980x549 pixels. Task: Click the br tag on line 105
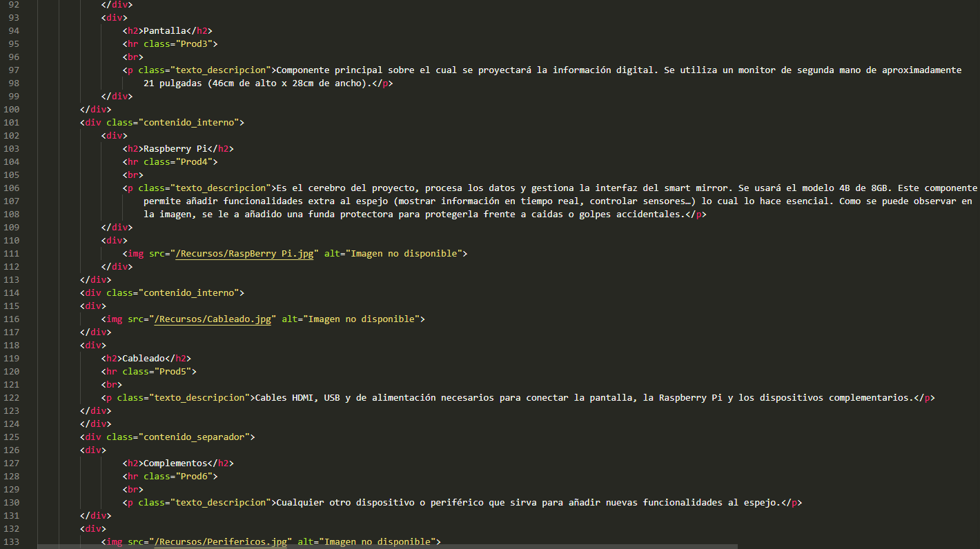pos(133,175)
